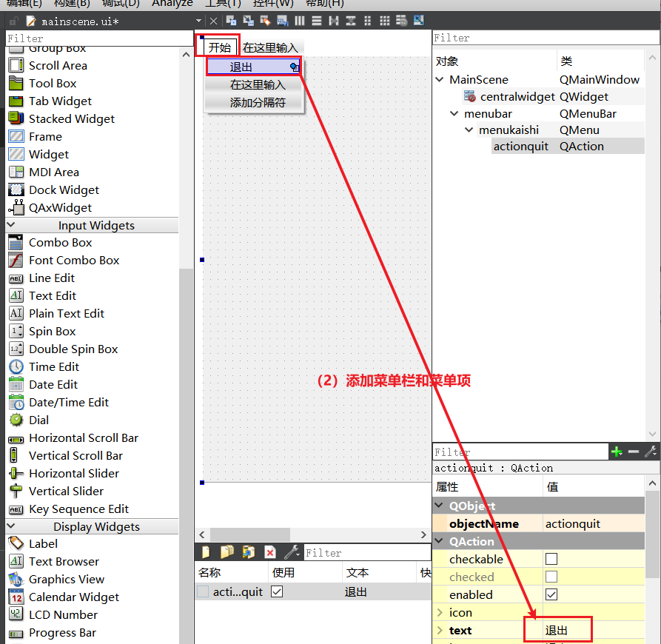661x644 pixels.
Task: Lay out horizontally in splitter
Action: tap(333, 20)
